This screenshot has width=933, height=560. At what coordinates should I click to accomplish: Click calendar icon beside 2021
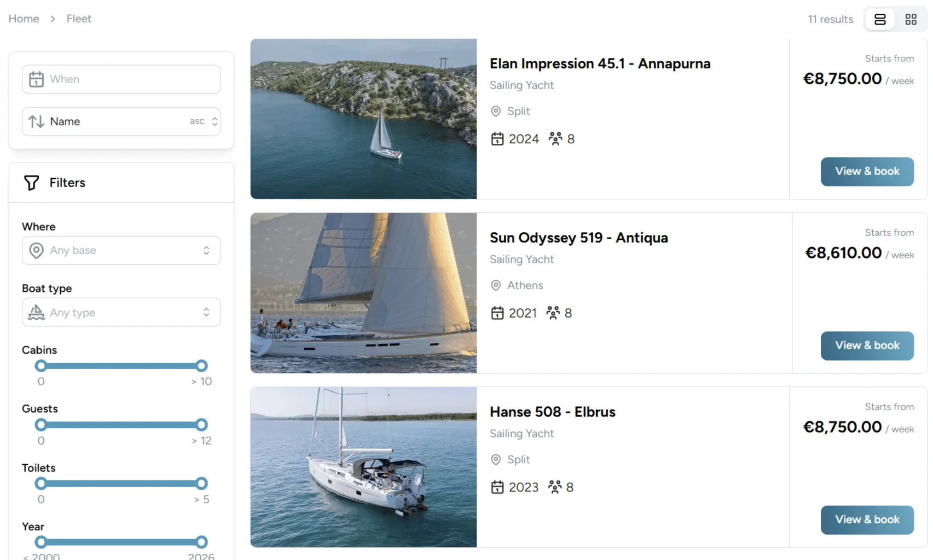click(x=497, y=313)
